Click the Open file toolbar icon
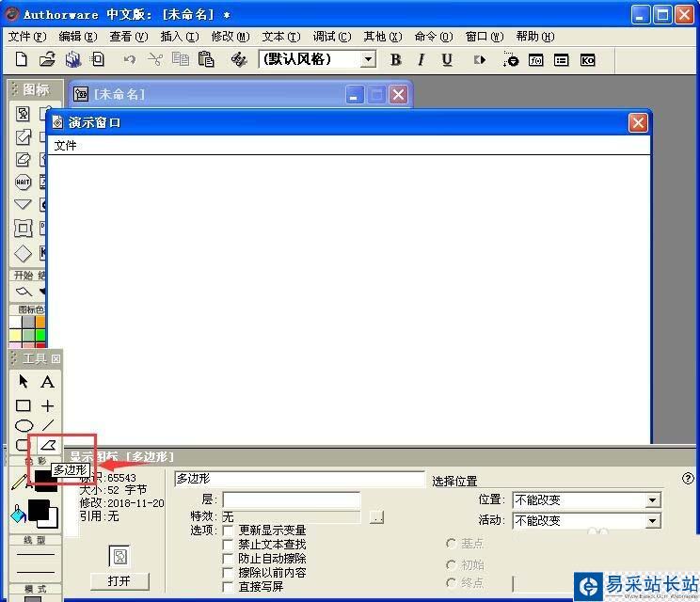Image resolution: width=700 pixels, height=602 pixels. [x=47, y=59]
